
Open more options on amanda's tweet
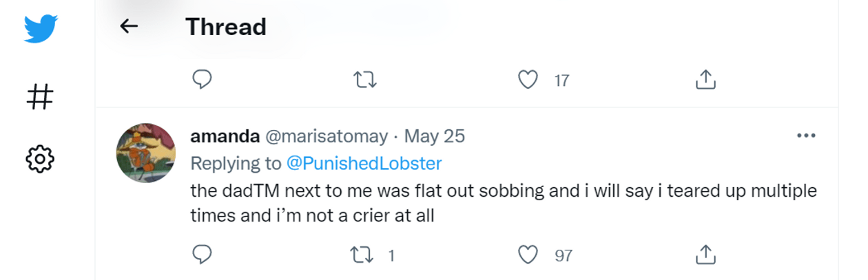(x=805, y=136)
